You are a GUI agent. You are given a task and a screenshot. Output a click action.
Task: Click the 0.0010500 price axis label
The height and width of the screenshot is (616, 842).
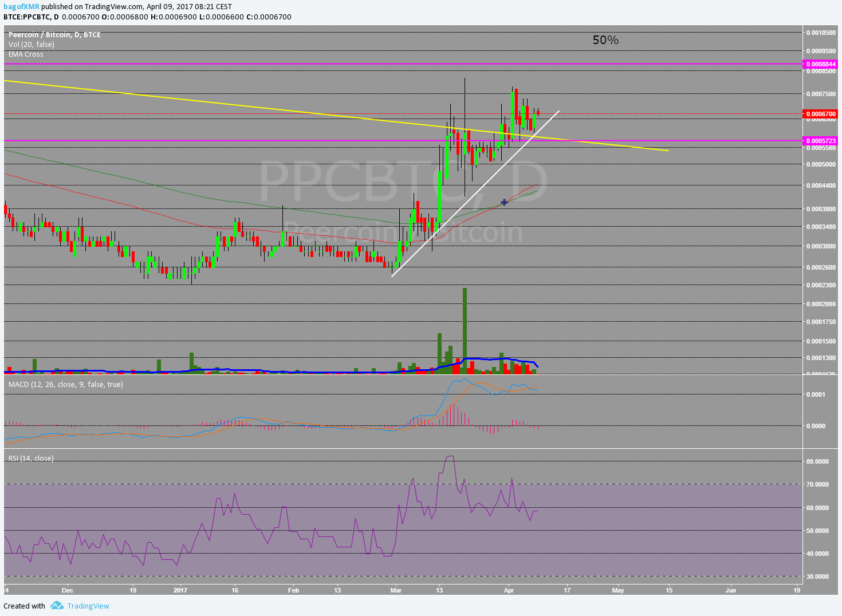(x=821, y=33)
